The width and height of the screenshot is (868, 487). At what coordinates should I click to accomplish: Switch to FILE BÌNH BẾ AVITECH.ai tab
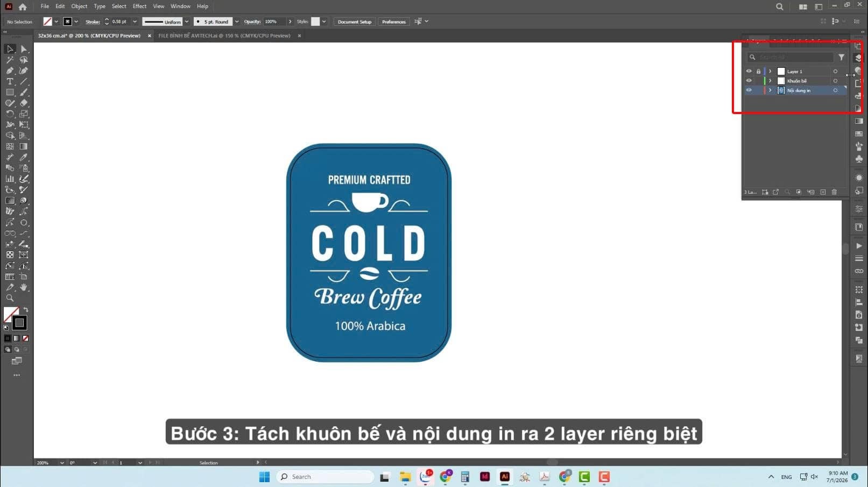(224, 36)
